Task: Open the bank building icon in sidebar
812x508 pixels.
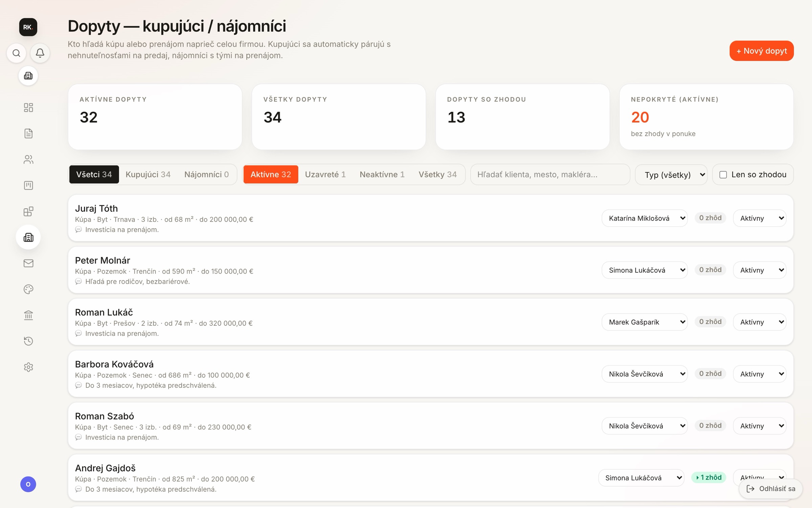Action: click(x=28, y=315)
